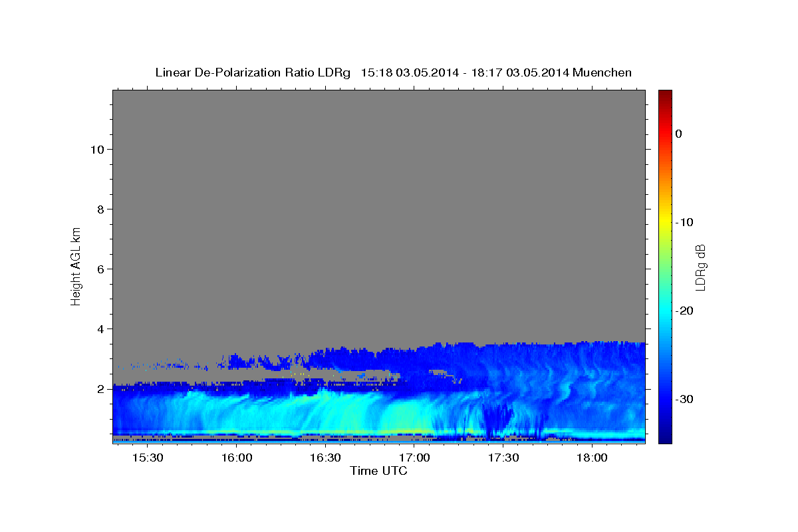
Task: Click the 'Height AGL km' axis label
Action: pyautogui.click(x=76, y=265)
